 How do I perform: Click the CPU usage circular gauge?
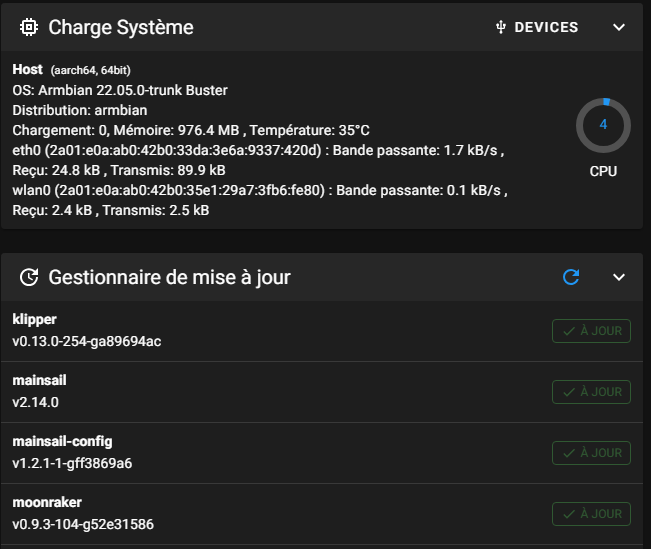point(603,125)
